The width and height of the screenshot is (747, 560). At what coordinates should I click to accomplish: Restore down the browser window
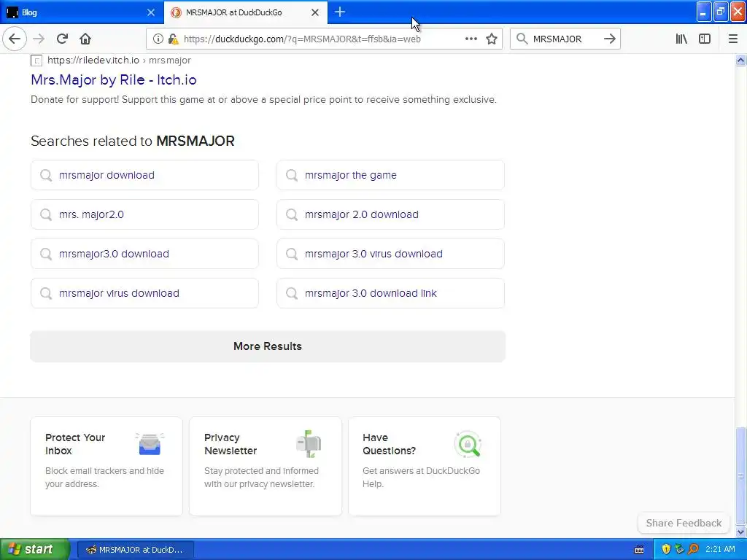[721, 12]
